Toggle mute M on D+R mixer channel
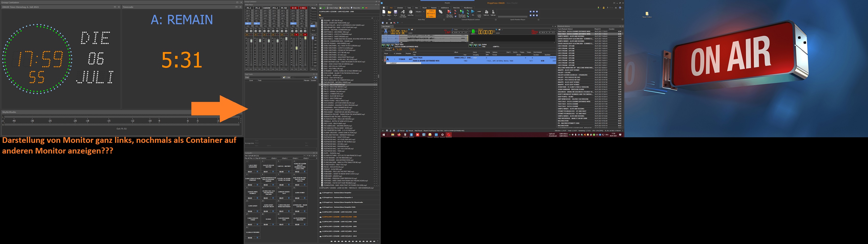The height and width of the screenshot is (244, 868). 296,35
